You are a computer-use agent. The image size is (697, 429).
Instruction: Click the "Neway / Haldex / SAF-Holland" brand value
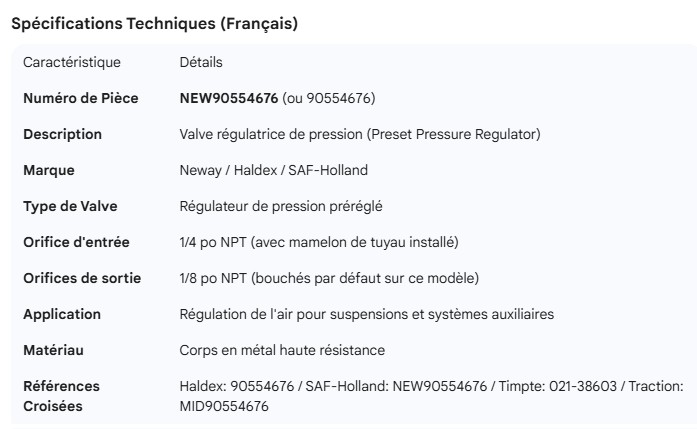273,170
